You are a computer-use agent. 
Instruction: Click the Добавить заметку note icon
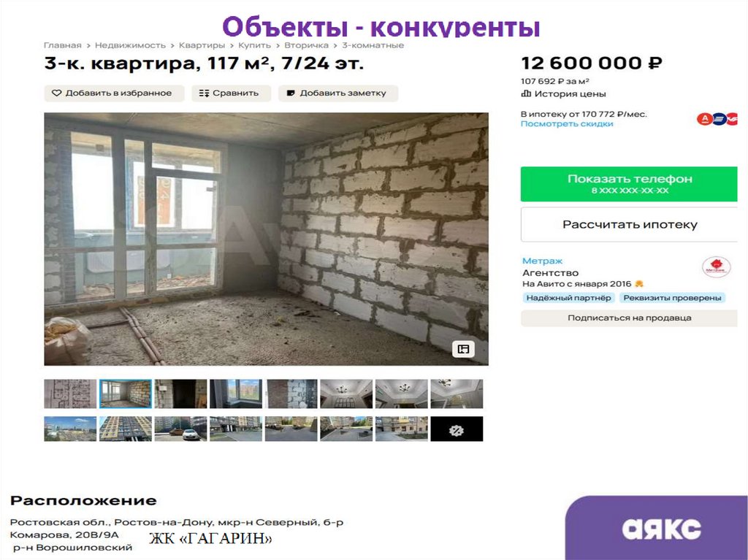pyautogui.click(x=291, y=93)
